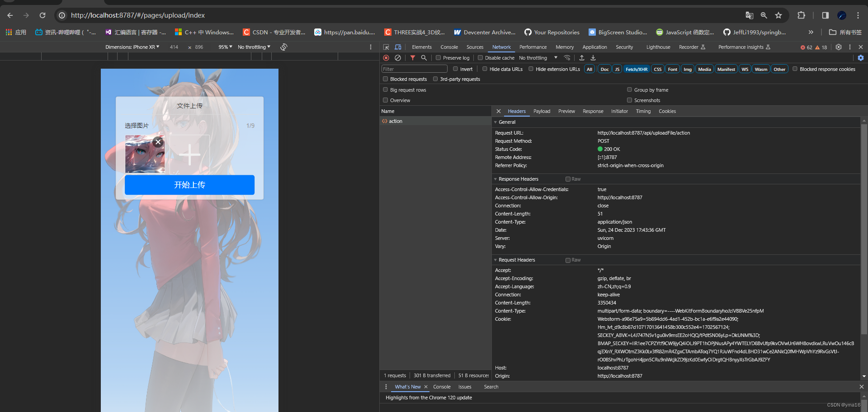Add another image with the plus tile
The image size is (868, 412).
click(190, 155)
